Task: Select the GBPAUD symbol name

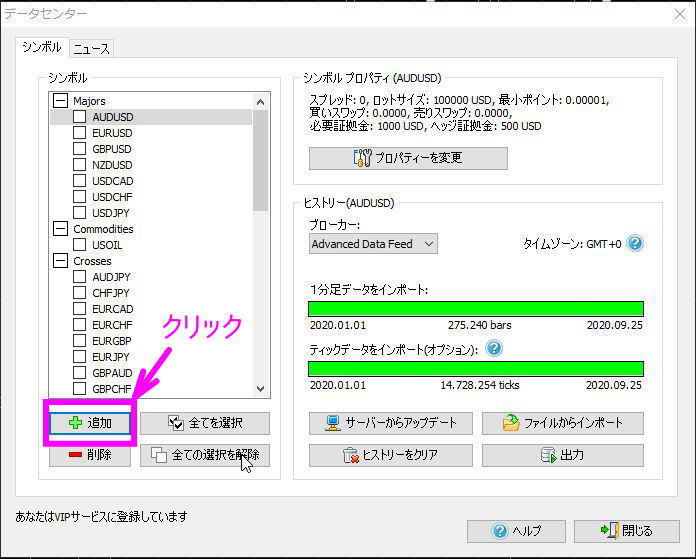Action: click(112, 373)
